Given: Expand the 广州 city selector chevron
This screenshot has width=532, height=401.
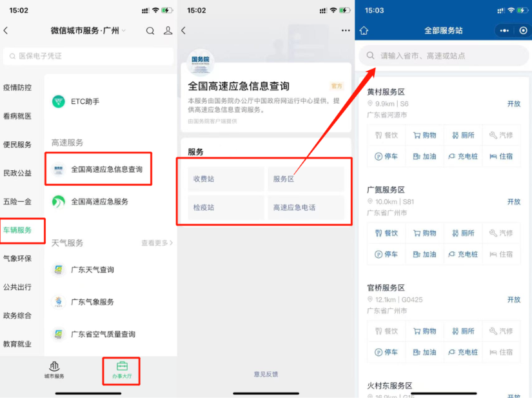Looking at the screenshot, I should tap(124, 31).
